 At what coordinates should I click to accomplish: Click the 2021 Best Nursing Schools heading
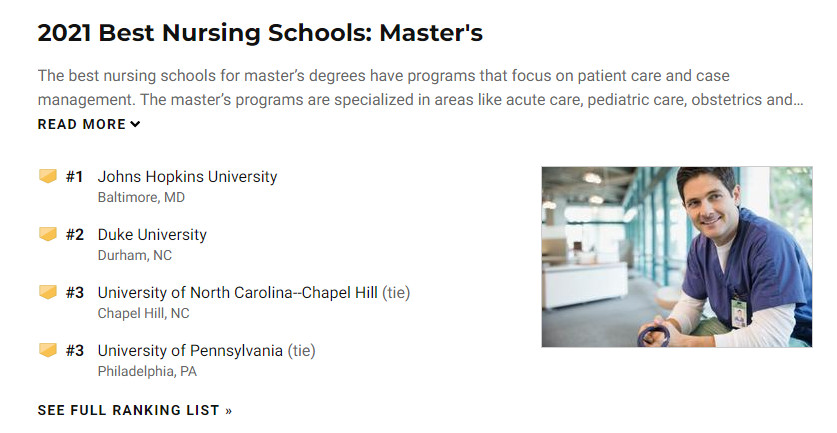260,33
